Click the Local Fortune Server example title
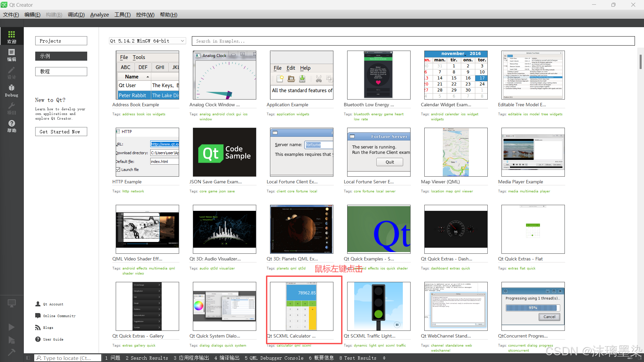The height and width of the screenshot is (362, 644). [369, 182]
